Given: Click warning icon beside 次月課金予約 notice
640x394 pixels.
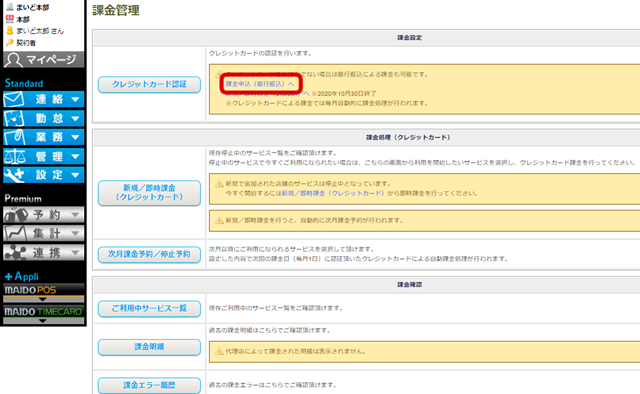Looking at the screenshot, I should click(x=219, y=220).
